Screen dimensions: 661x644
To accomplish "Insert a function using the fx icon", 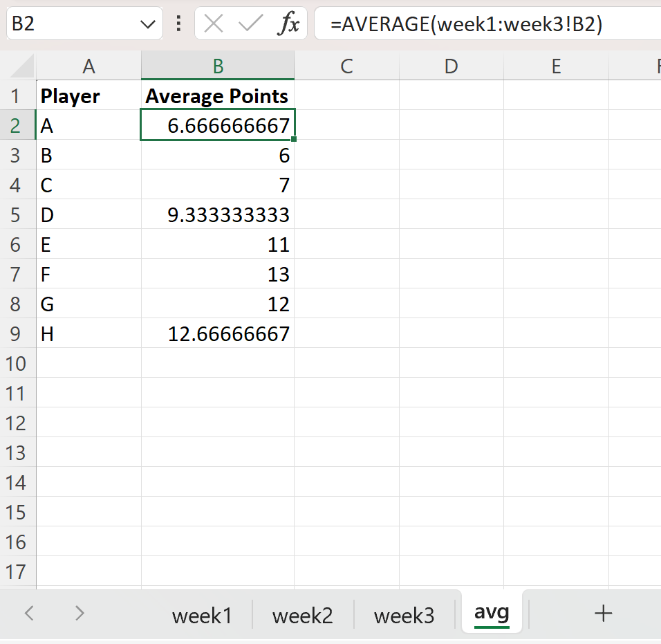I will click(290, 24).
